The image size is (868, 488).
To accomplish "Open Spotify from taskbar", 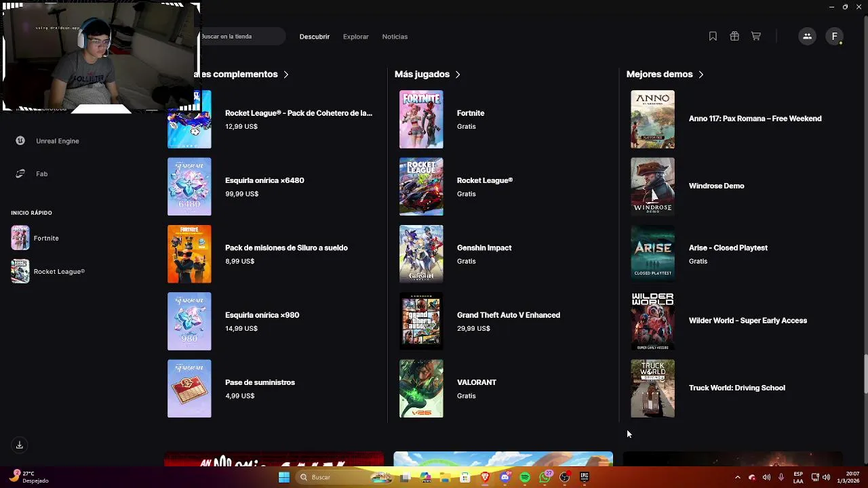I will [525, 477].
